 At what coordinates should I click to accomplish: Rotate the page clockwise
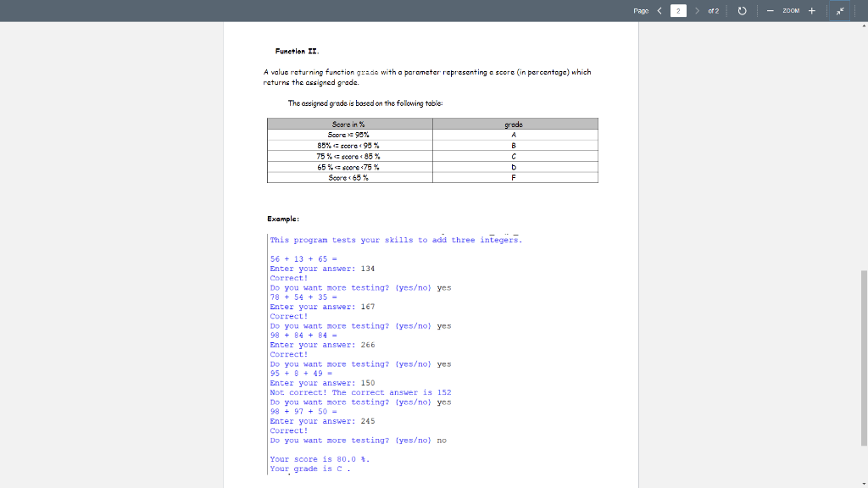point(742,10)
